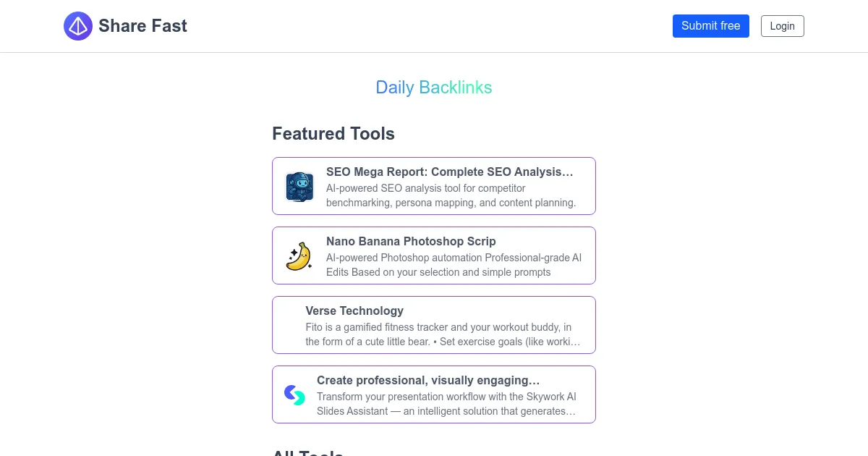Open SEO Mega Report: Complete SEO Analysis title
The height and width of the screenshot is (456, 868).
pos(449,172)
